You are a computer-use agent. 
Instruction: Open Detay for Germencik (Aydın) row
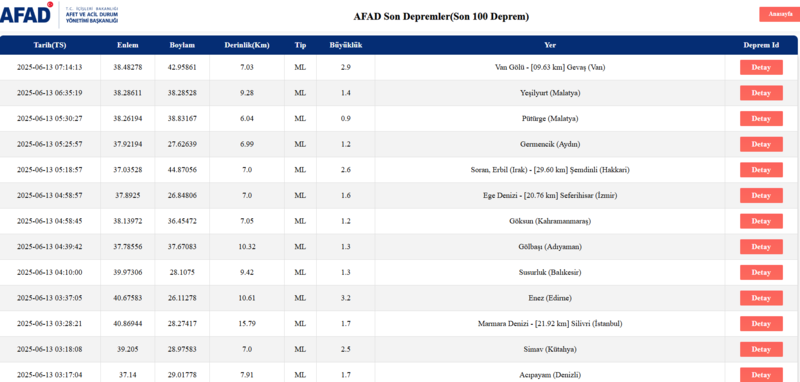[x=761, y=144]
